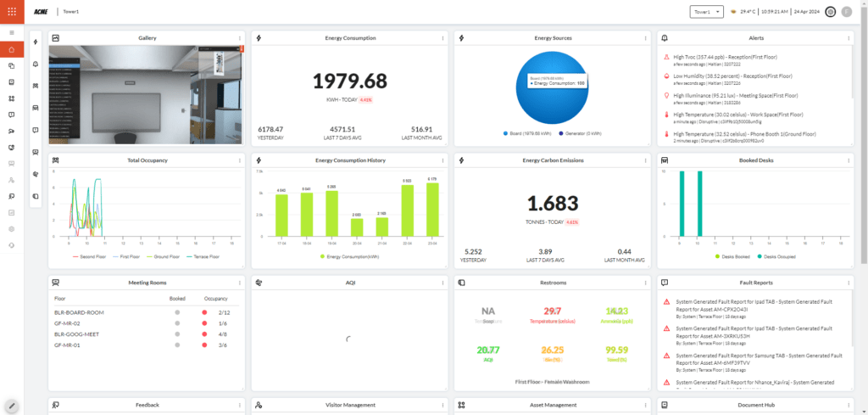Open the Tower1 building dropdown

click(x=706, y=12)
